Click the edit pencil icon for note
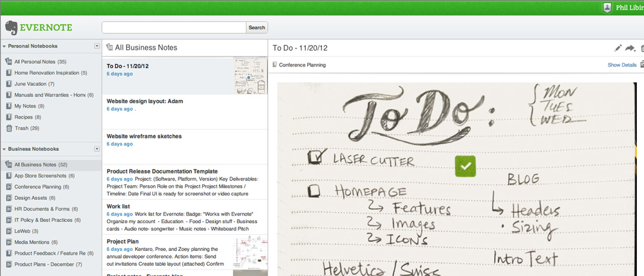 coord(618,48)
